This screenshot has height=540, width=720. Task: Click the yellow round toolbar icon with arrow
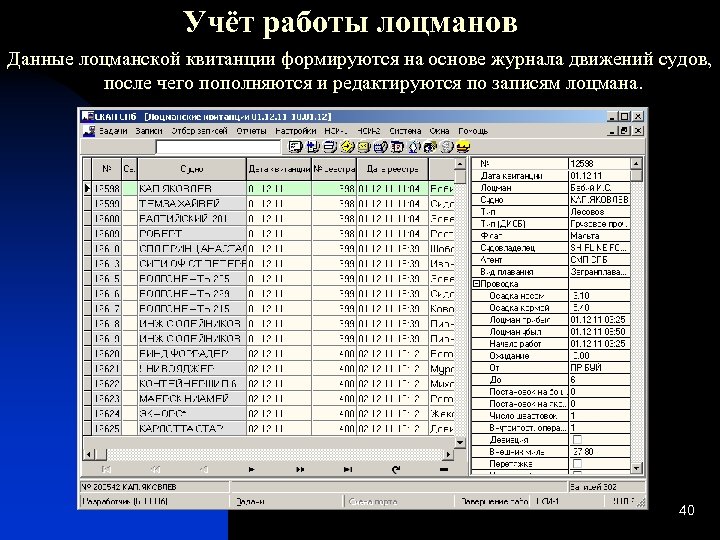point(348,147)
